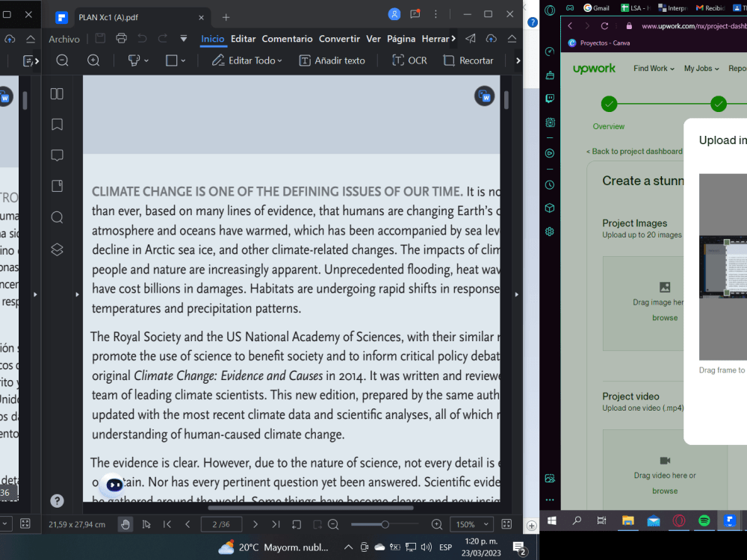Image resolution: width=747 pixels, height=560 pixels.
Task: Show more ribbon tools via right arrow
Action: (x=518, y=60)
